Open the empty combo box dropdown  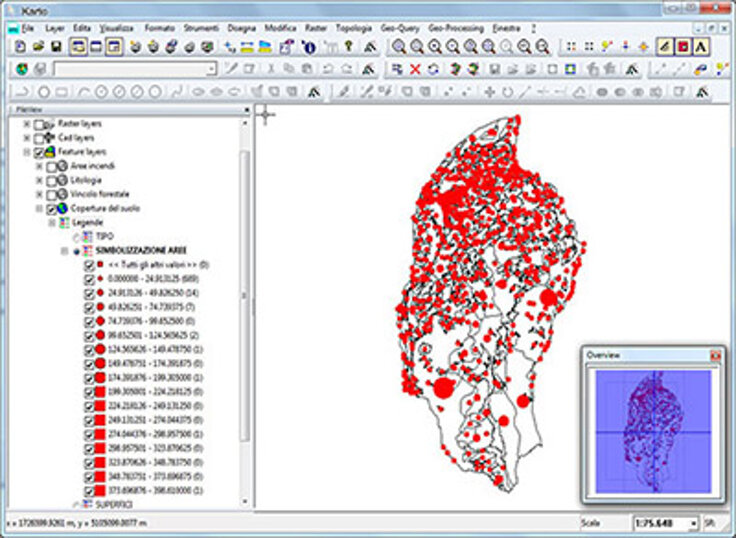pyautogui.click(x=211, y=69)
